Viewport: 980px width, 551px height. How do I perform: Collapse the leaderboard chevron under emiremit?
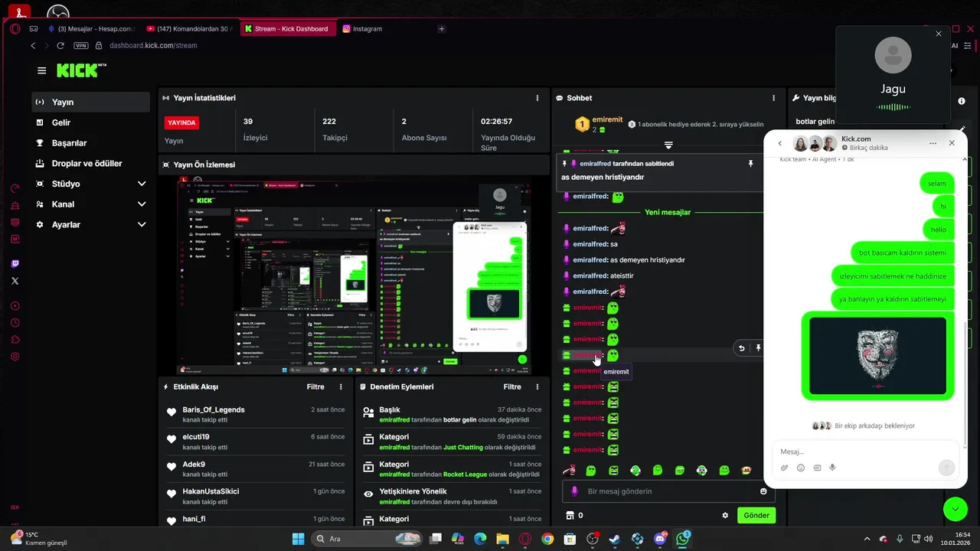tap(668, 145)
